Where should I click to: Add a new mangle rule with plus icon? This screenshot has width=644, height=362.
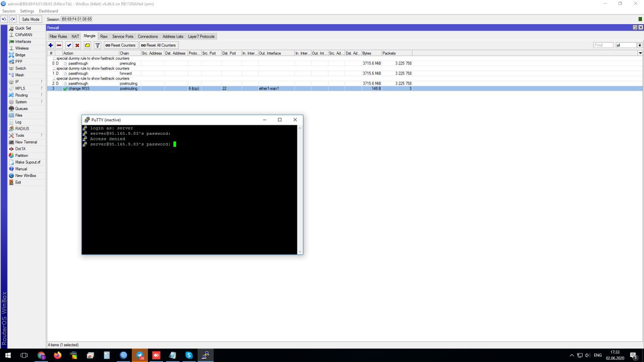tap(51, 45)
